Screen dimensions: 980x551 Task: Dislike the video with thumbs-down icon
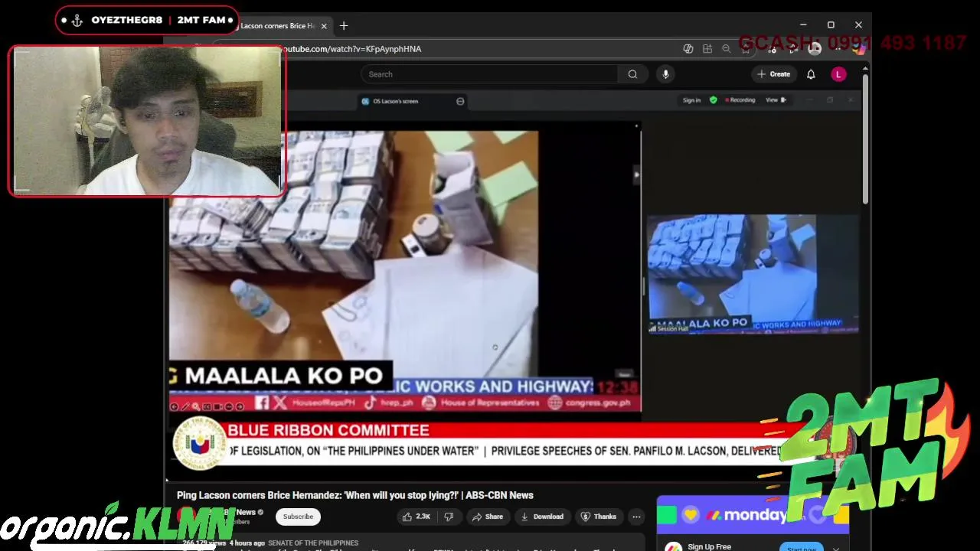coord(449,517)
